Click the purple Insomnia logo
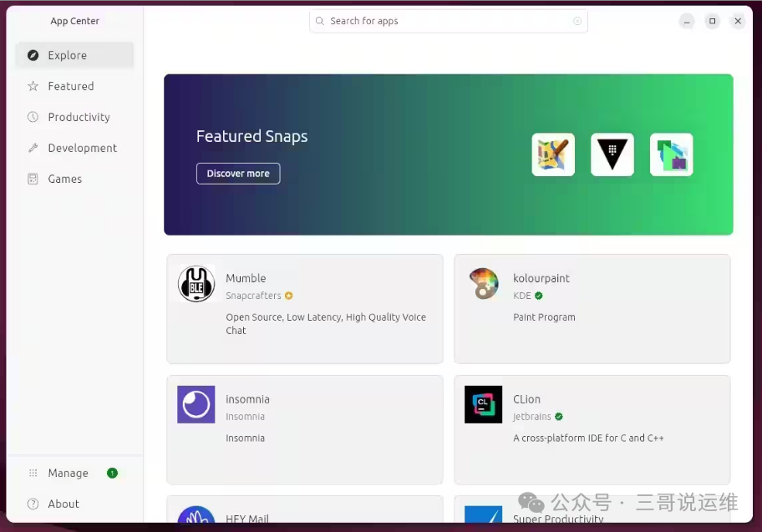 point(196,405)
